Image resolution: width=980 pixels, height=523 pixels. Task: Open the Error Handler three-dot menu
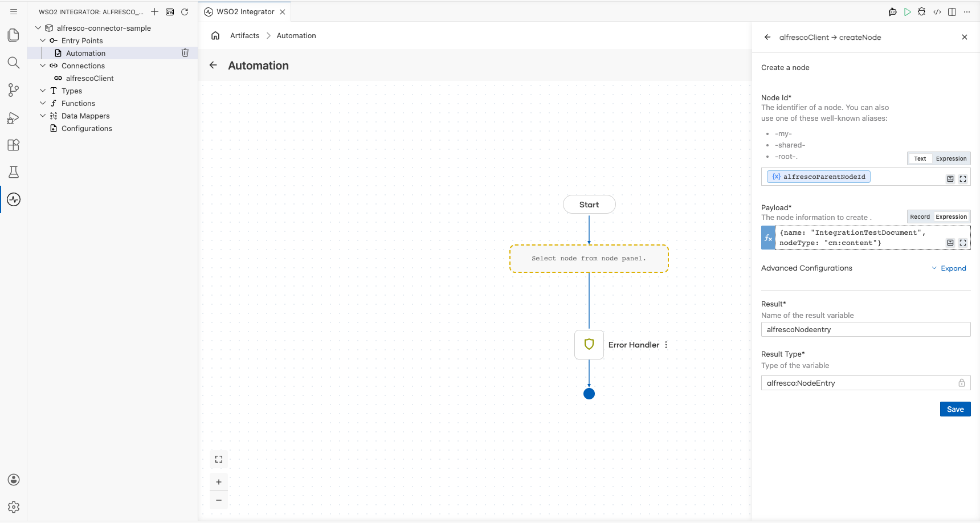[x=666, y=345]
